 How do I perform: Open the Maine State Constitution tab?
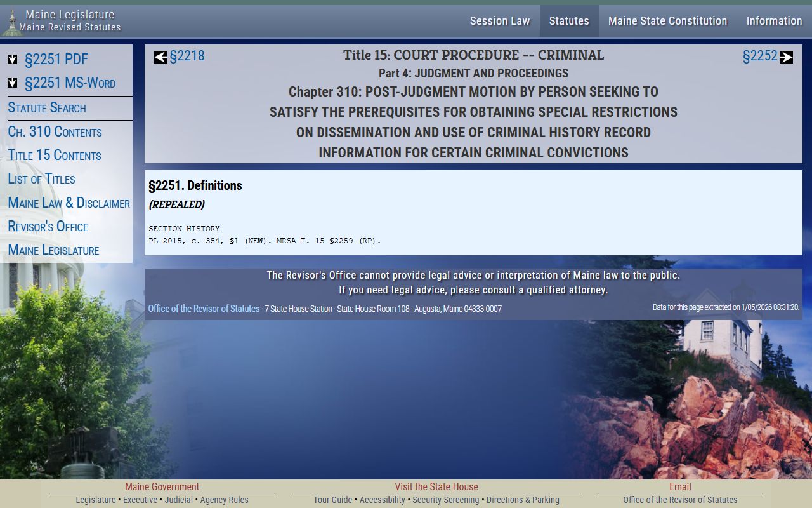click(667, 21)
